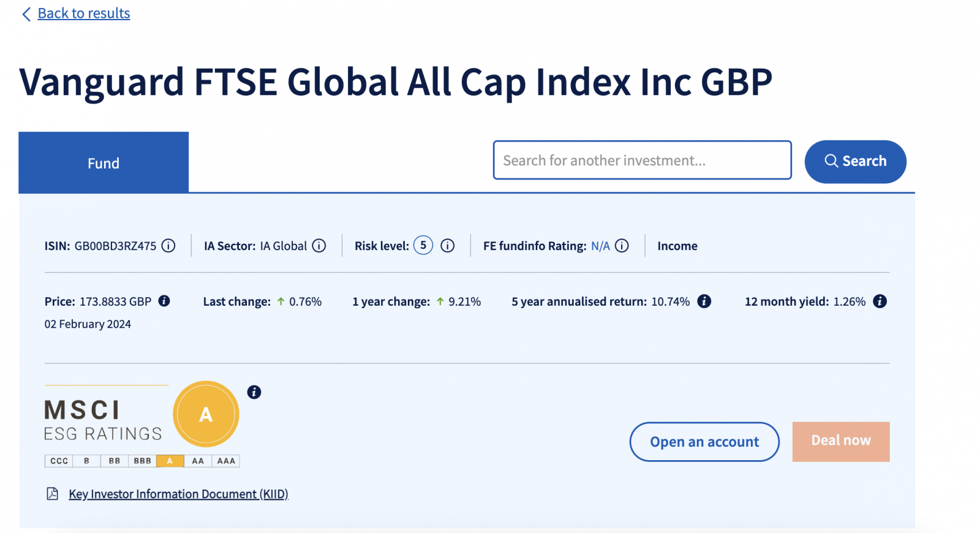The height and width of the screenshot is (533, 980).
Task: Open the Price info icon
Action: (x=164, y=301)
